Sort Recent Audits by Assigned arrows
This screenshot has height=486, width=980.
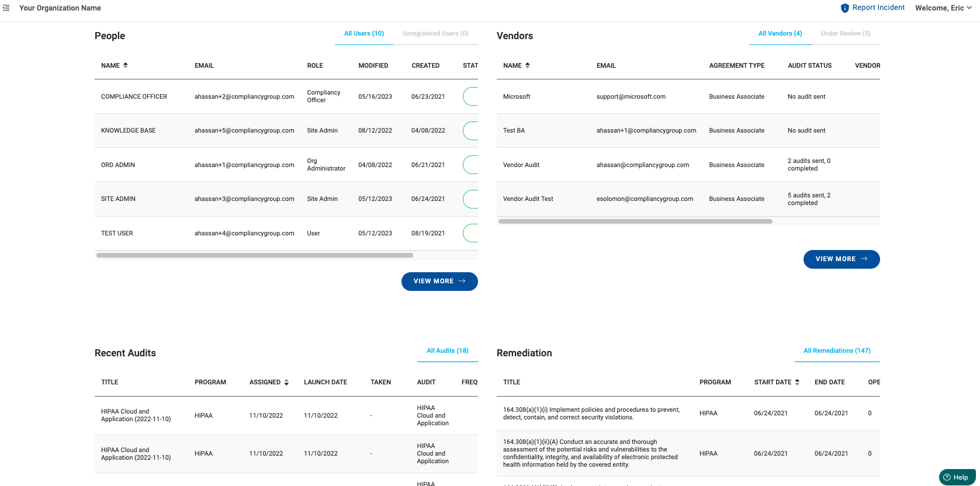pos(286,383)
